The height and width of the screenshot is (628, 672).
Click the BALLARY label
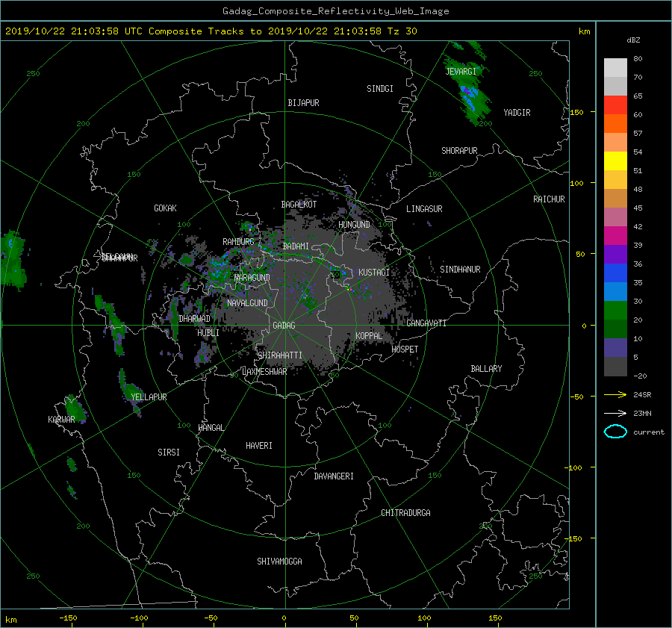tap(486, 369)
